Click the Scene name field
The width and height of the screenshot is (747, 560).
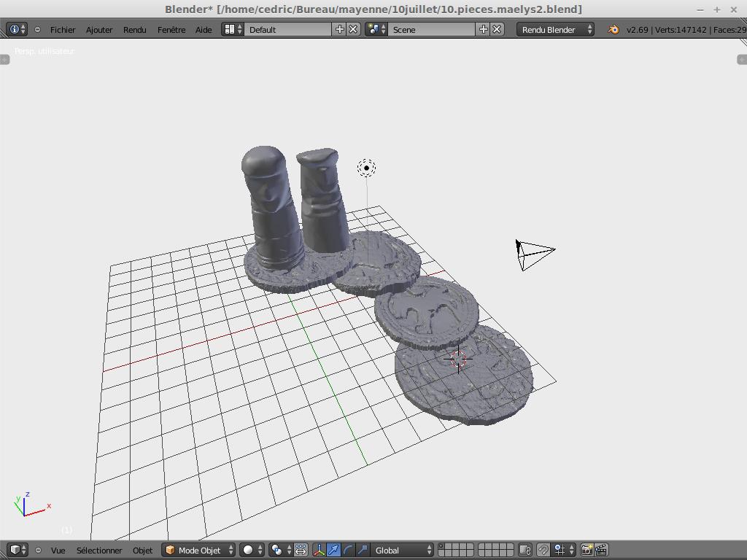coord(430,29)
